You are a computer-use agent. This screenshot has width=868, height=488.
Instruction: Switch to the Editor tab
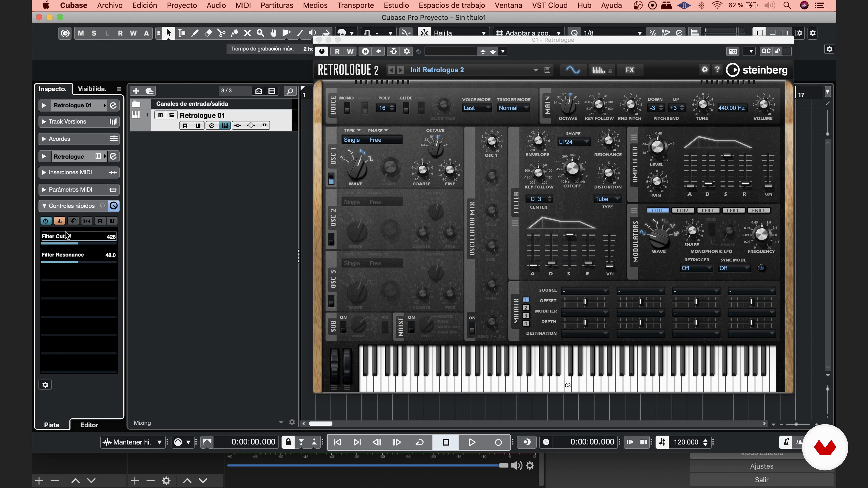coord(89,425)
